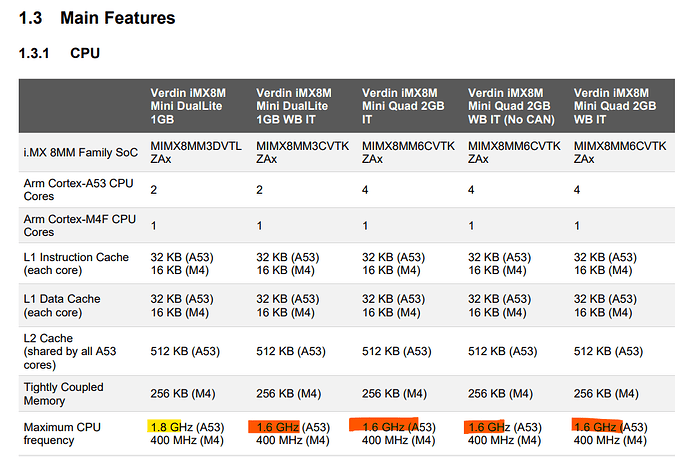
Task: Click the 'L1 Data Cache' row label
Action: click(x=62, y=306)
